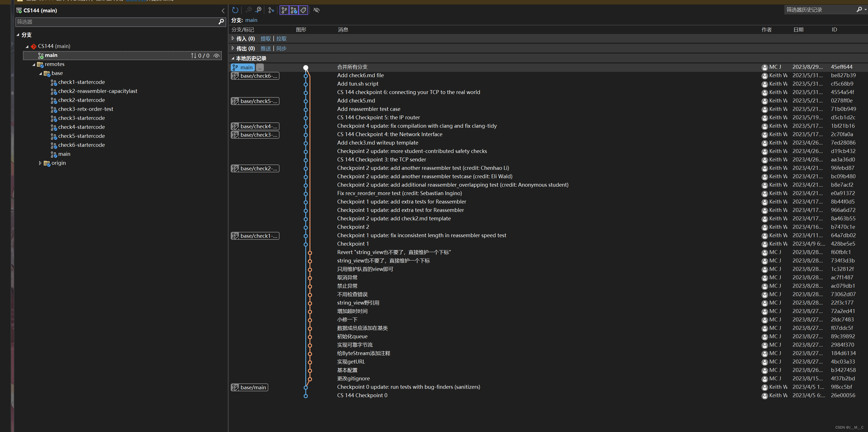This screenshot has width=868, height=432.
Task: Collapse the left panel with the chevron
Action: [223, 11]
